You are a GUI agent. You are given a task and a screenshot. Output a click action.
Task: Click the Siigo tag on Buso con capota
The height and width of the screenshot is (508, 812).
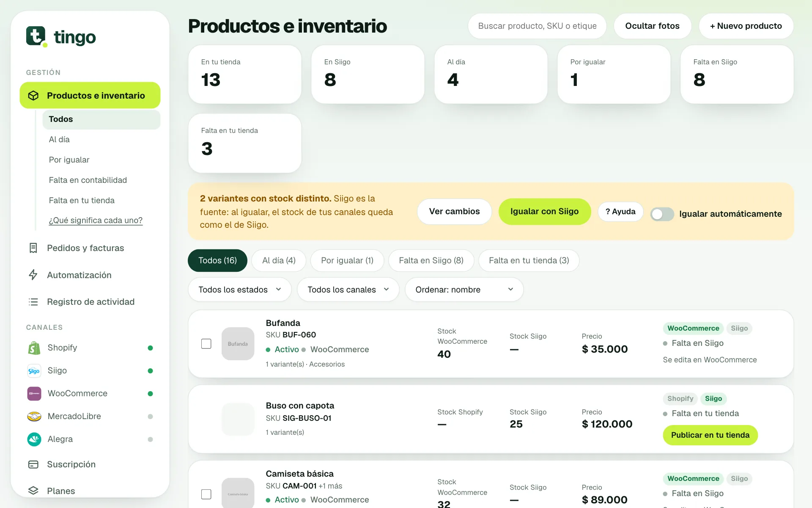(713, 399)
